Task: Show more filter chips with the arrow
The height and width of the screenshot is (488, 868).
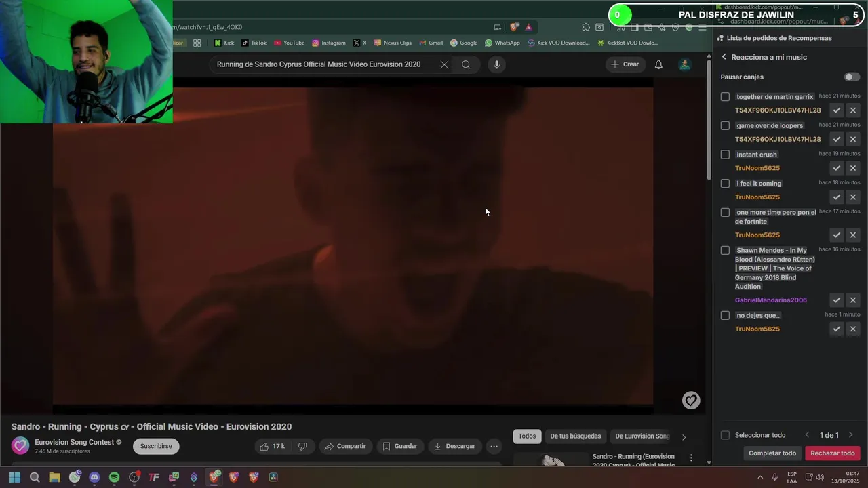Action: pos(684,437)
